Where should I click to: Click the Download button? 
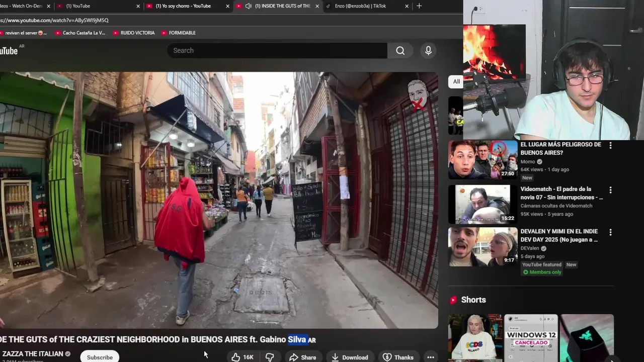(x=350, y=357)
